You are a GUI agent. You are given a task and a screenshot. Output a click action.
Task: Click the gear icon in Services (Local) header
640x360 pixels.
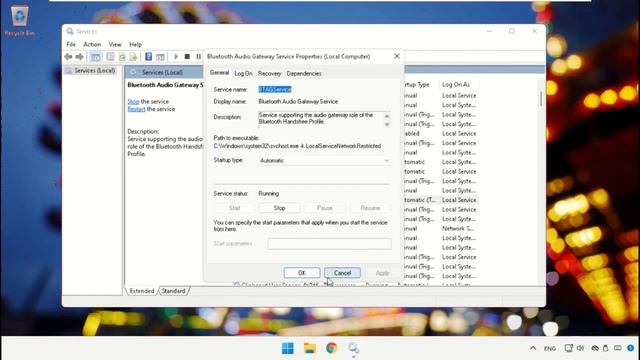pos(133,72)
